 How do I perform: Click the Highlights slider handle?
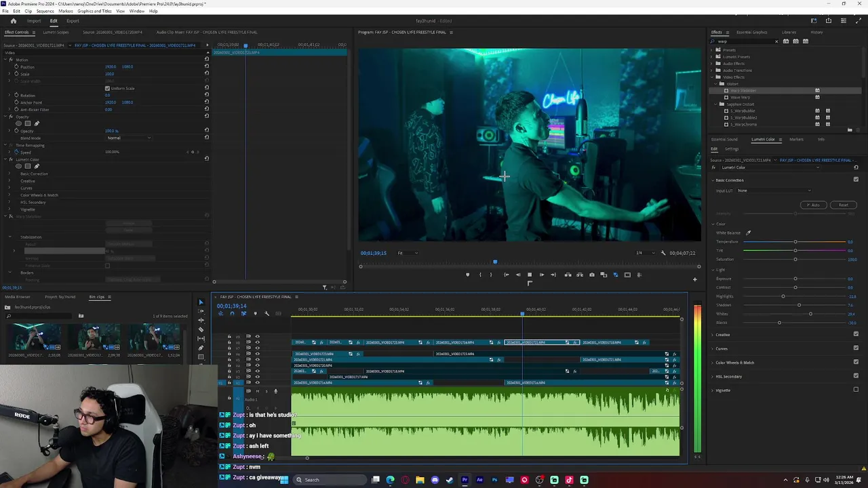pos(783,296)
